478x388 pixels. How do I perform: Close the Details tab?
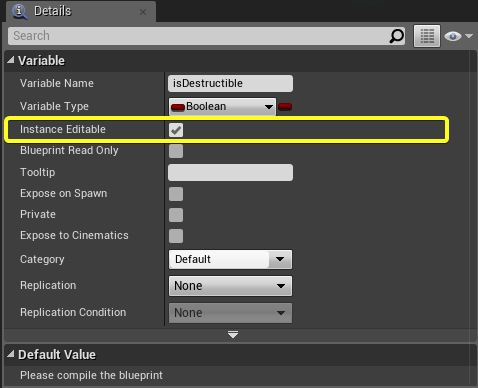tap(143, 12)
